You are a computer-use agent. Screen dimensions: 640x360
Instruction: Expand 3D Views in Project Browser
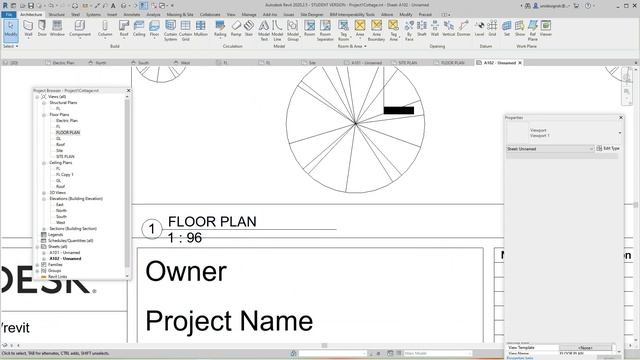[44, 193]
